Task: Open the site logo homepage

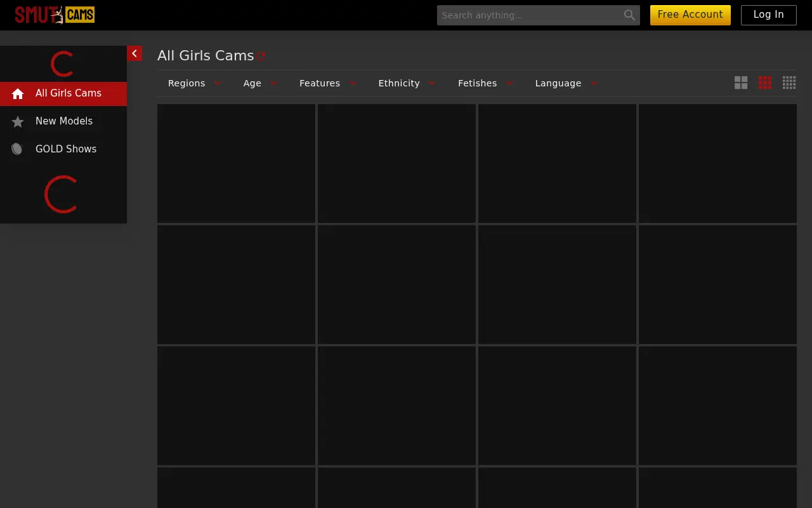Action: (55, 15)
